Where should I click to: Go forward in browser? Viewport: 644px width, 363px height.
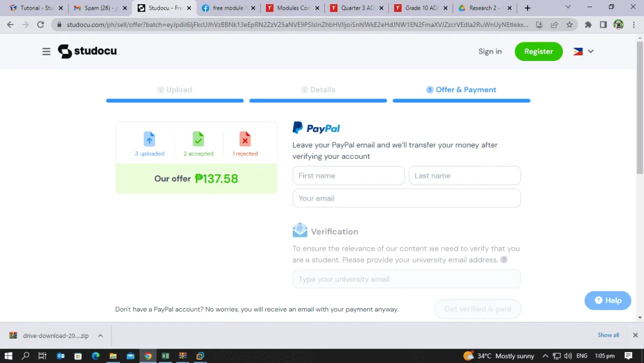[26, 24]
